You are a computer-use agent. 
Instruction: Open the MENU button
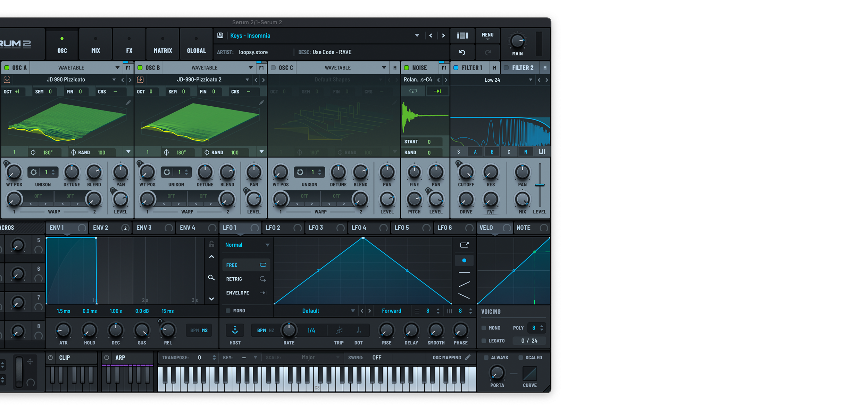487,35
